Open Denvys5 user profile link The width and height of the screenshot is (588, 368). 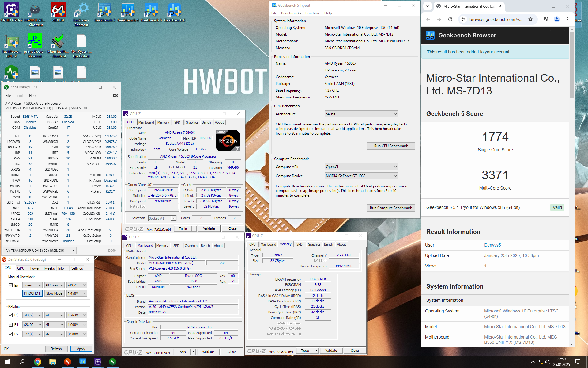coord(492,245)
